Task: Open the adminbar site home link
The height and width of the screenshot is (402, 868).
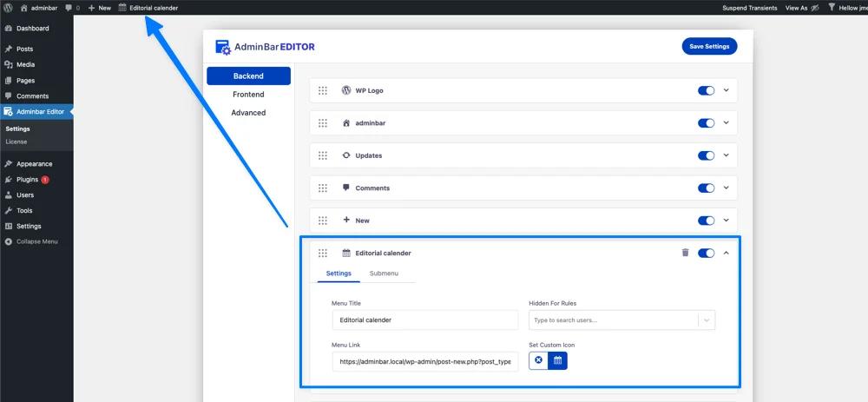Action: (x=39, y=8)
